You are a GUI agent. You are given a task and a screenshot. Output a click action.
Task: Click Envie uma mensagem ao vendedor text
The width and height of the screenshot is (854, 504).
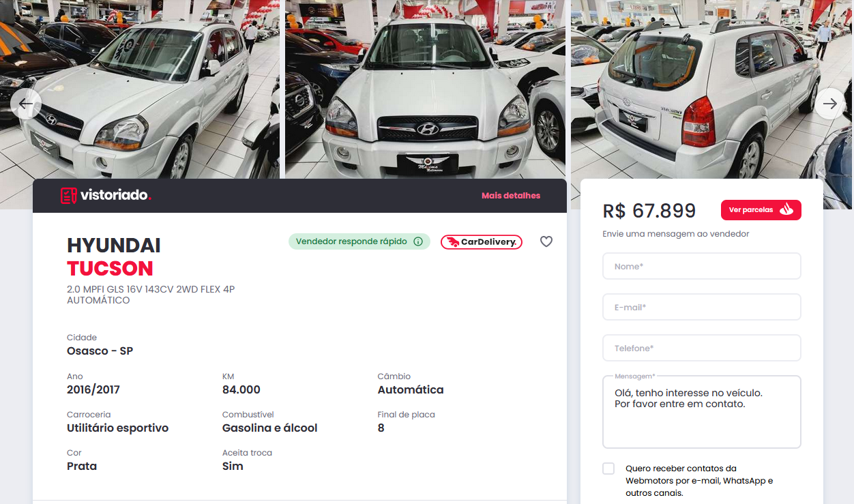(x=676, y=234)
